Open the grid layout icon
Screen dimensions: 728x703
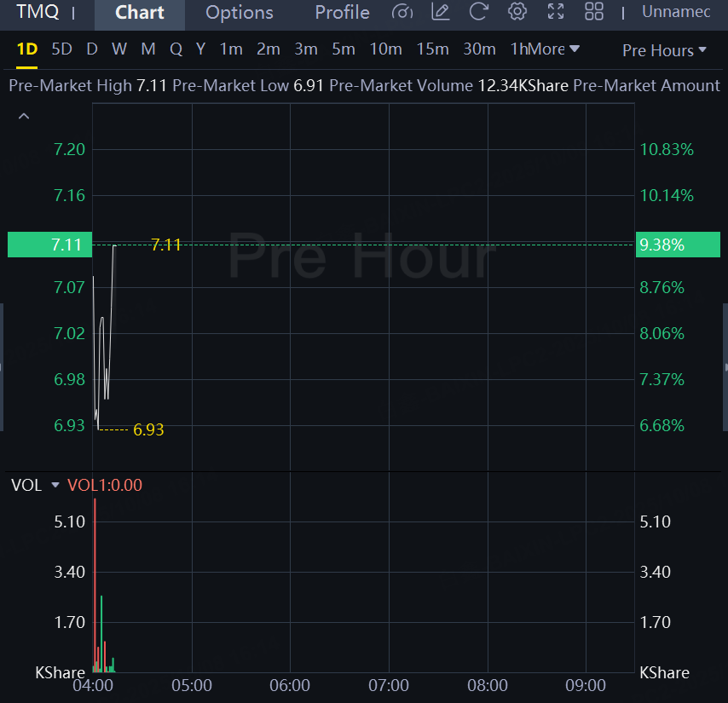tap(594, 12)
